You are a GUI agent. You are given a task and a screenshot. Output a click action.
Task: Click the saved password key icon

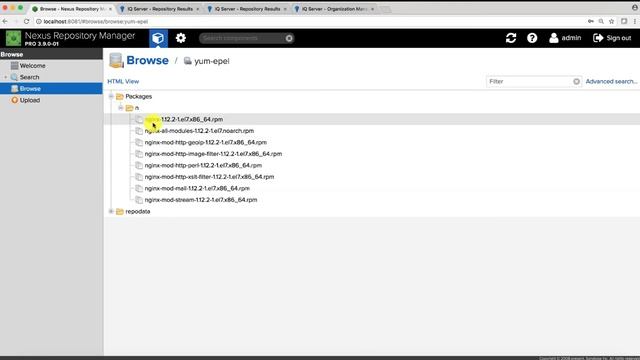tap(591, 21)
